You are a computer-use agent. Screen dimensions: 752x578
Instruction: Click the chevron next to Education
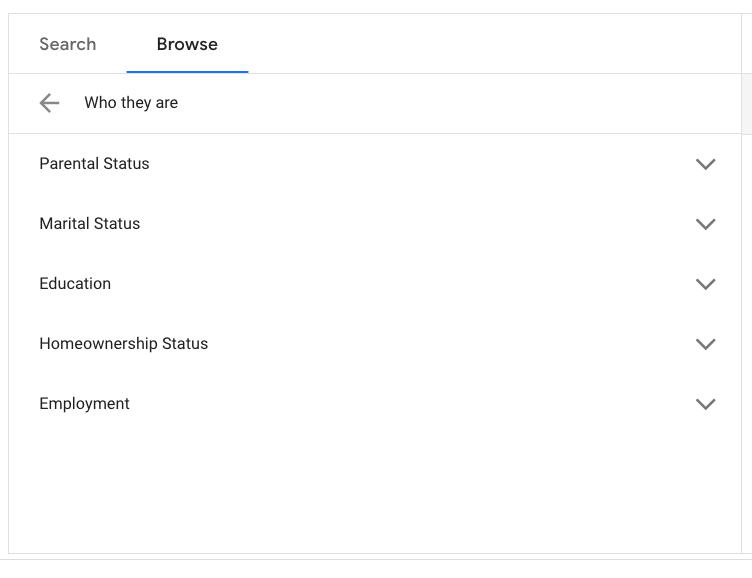(705, 284)
